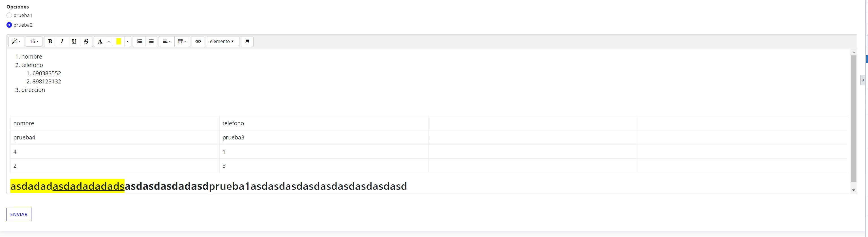This screenshot has width=868, height=237.
Task: Open the elemento dropdown
Action: pos(222,41)
